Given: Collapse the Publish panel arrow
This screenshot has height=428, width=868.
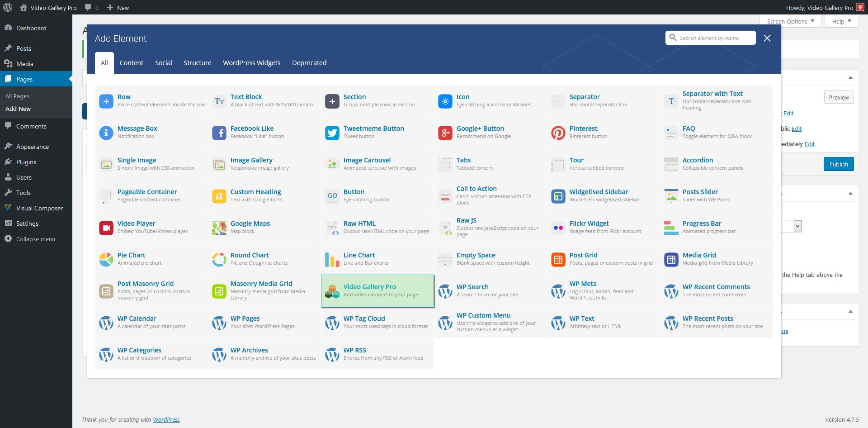Looking at the screenshot, I should [x=850, y=77].
